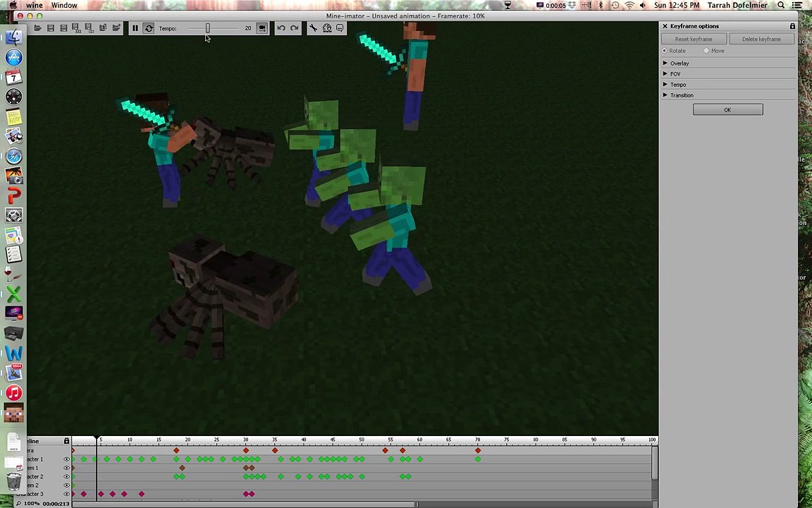Image resolution: width=812 pixels, height=508 pixels.
Task: Toggle the camera view button beside tempo
Action: [262, 28]
